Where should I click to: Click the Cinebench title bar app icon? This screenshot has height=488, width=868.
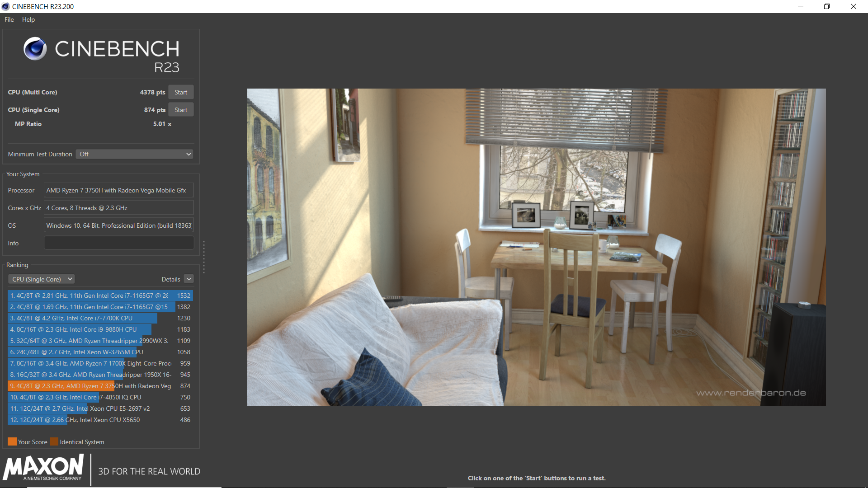coord(5,6)
